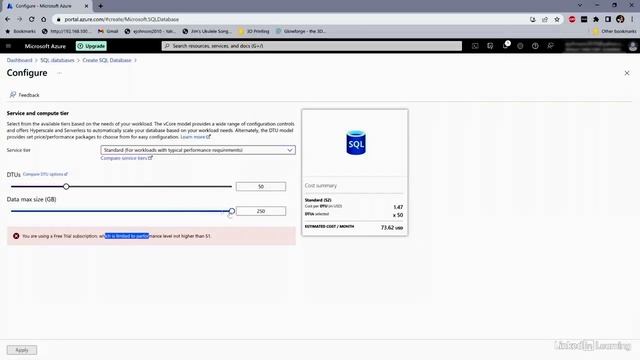640x360 pixels.
Task: Open the Gmail bookmark
Action: (x=108, y=31)
